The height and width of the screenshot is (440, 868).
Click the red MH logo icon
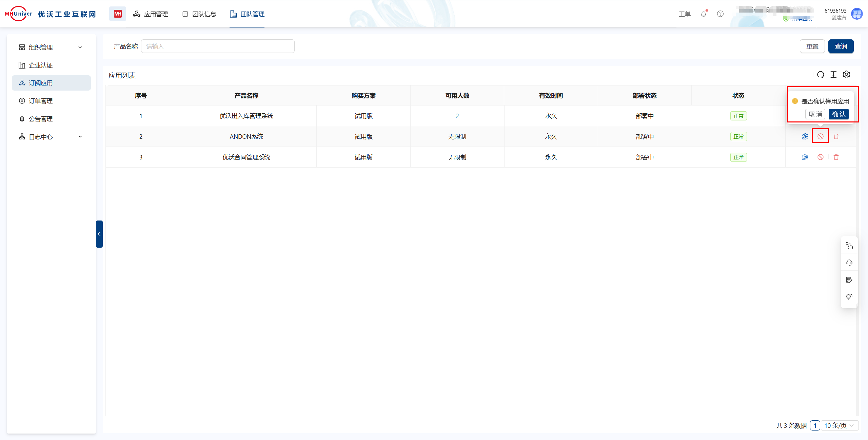pos(117,14)
